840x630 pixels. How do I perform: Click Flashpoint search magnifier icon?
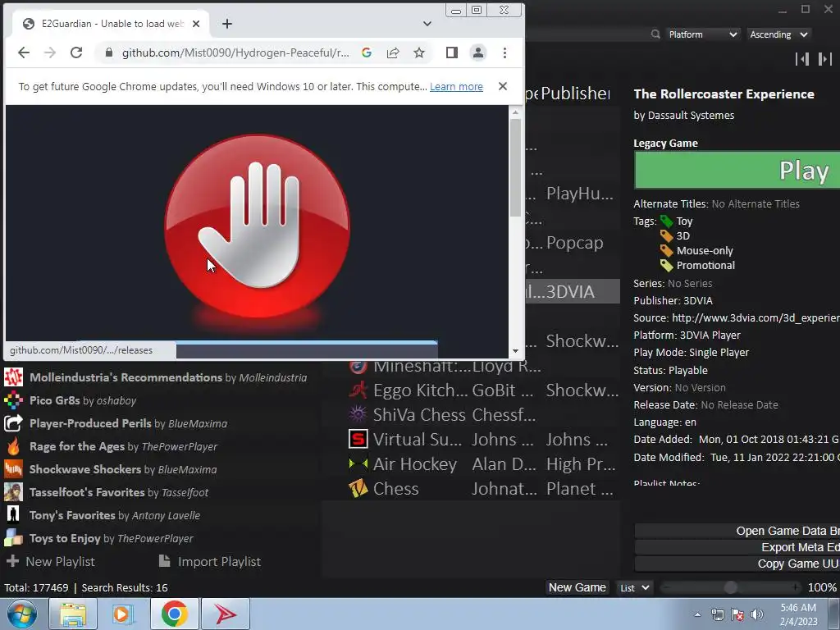pos(655,34)
